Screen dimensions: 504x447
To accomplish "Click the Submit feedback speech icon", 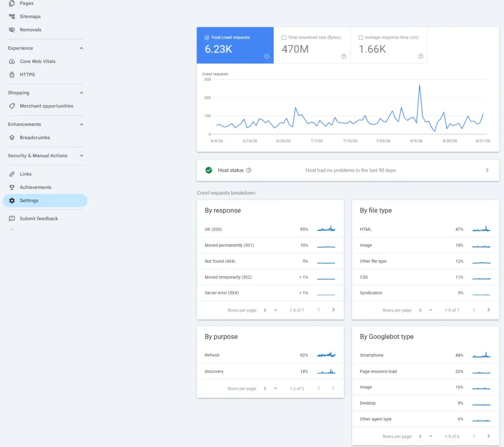I will tap(12, 219).
